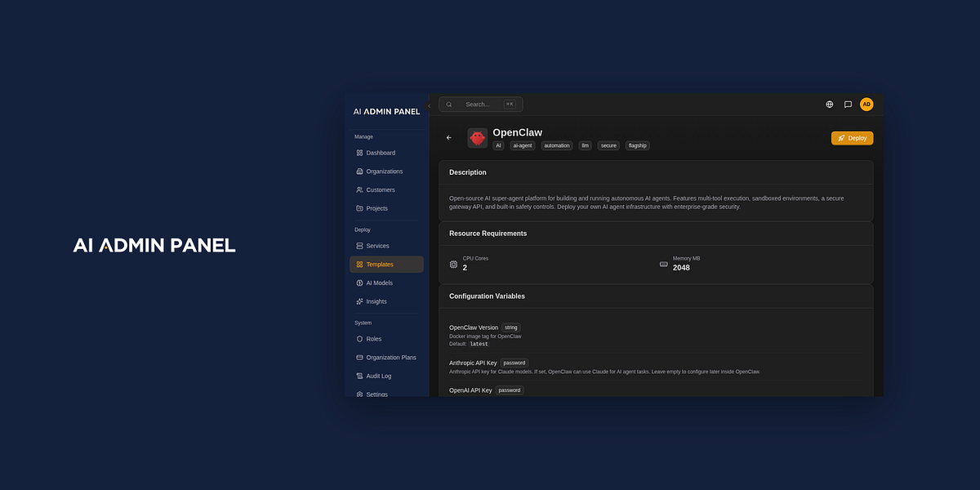The image size is (980, 490).
Task: Click the CPU Cores value 2
Action: 465,268
